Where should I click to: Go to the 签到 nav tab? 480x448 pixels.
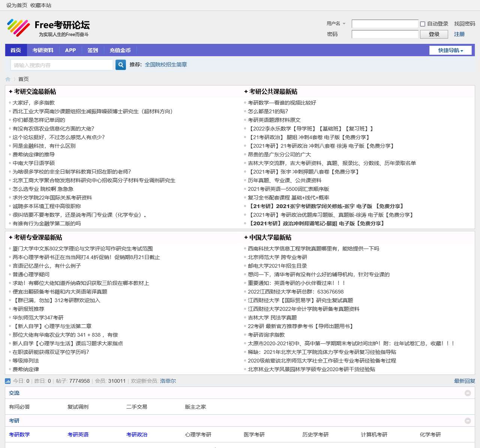point(93,50)
